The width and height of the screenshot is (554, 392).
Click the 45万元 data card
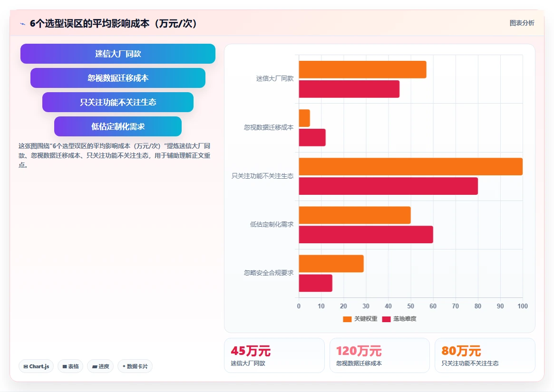274,355
